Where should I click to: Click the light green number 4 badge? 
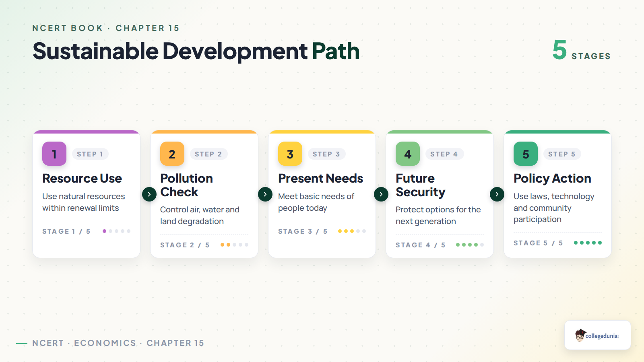click(408, 154)
